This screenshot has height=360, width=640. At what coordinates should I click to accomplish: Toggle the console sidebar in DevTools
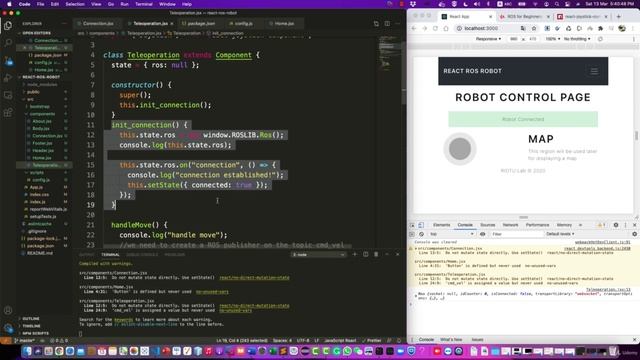tap(412, 234)
